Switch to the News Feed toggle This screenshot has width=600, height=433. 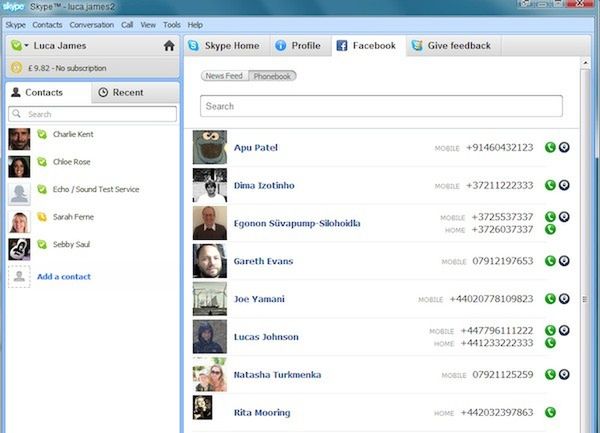coord(225,76)
